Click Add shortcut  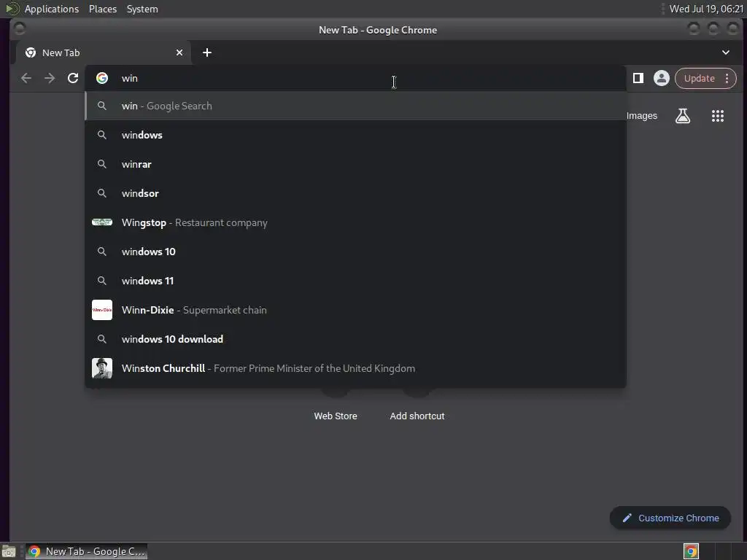point(417,416)
